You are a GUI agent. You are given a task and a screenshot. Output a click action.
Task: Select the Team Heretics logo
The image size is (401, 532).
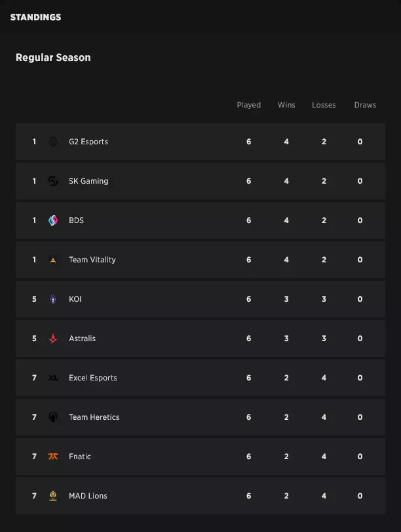coord(53,417)
